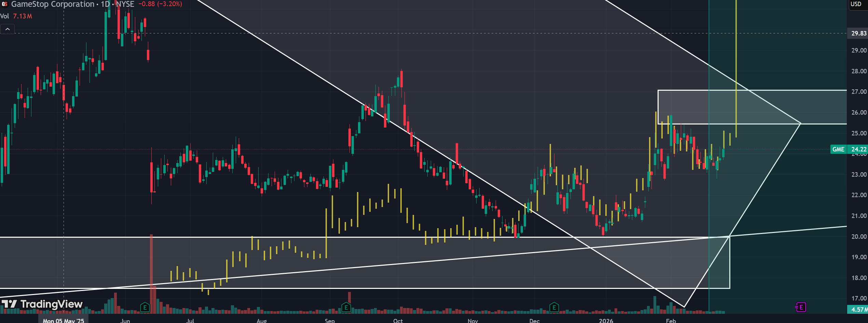868x323 pixels.
Task: Click the 22.00 price scale label
Action: (859, 195)
